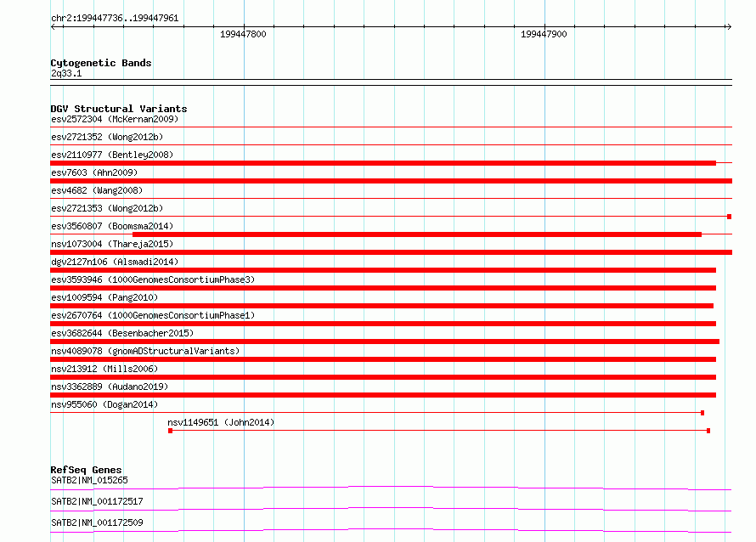756x542 pixels.
Task: Click the 199447900 ruler position label
Action: pos(544,34)
